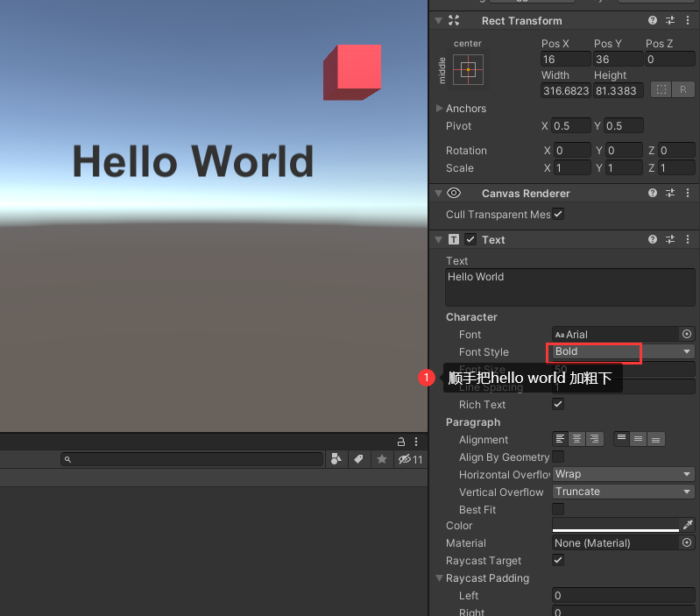Screen dimensions: 700x616
Task: Open Text component preset settings icon
Action: (670, 239)
